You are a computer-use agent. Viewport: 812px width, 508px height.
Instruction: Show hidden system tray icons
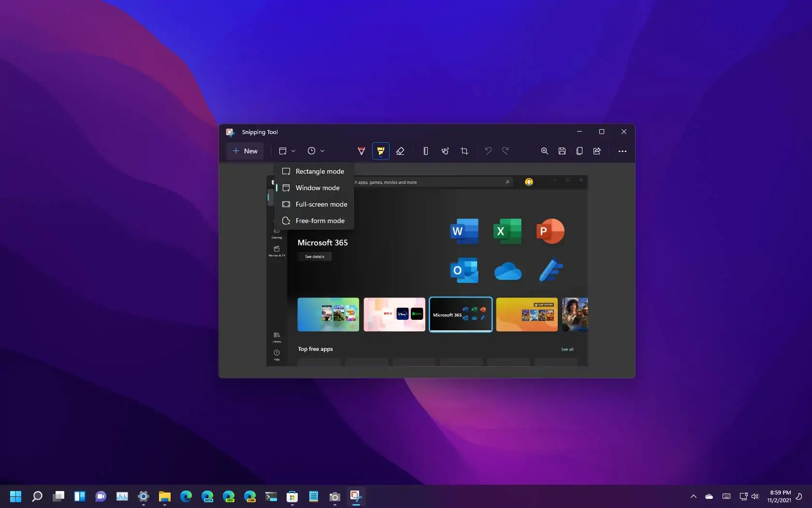coord(694,496)
